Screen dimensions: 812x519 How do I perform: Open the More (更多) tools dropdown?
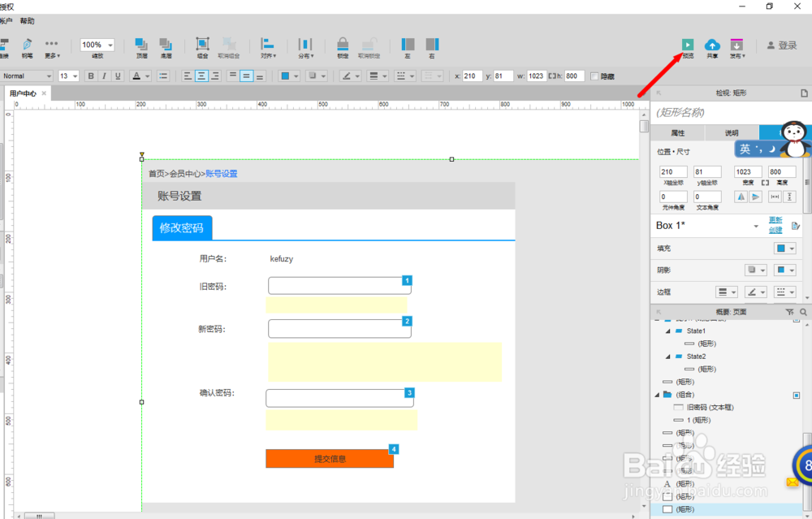52,48
